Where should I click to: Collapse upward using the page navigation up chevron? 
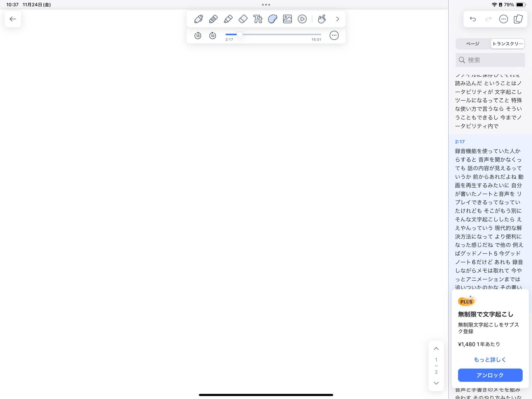[x=436, y=349]
